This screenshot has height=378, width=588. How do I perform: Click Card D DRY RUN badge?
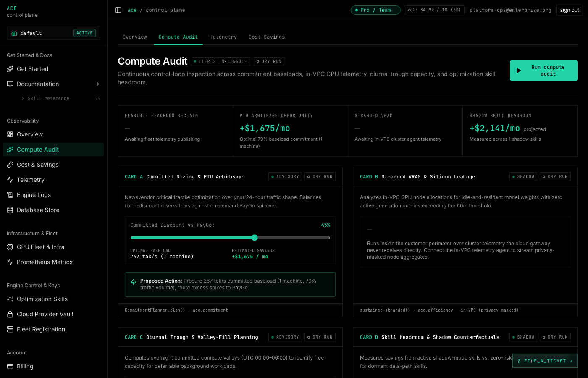click(555, 337)
